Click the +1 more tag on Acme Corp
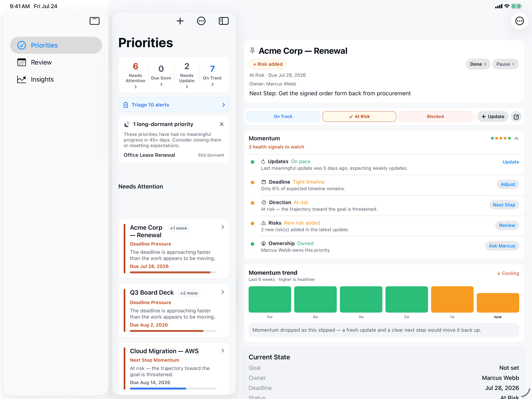 (x=178, y=228)
